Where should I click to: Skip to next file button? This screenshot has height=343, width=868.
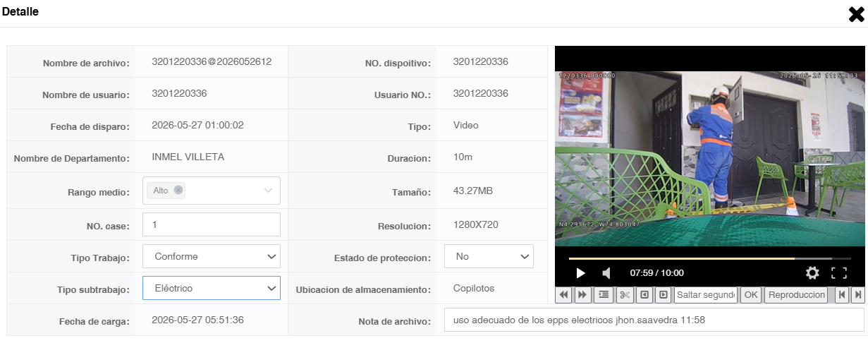tap(857, 294)
